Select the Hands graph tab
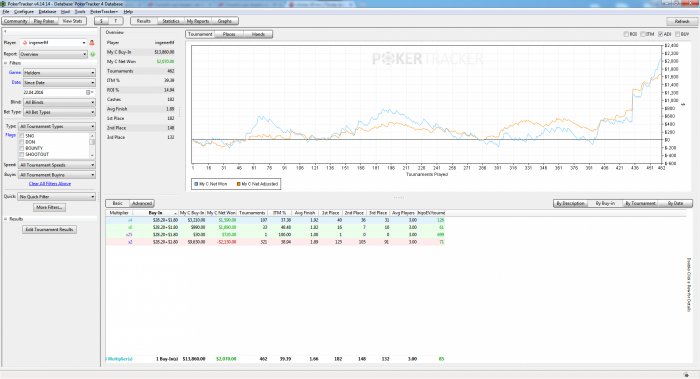 [258, 34]
